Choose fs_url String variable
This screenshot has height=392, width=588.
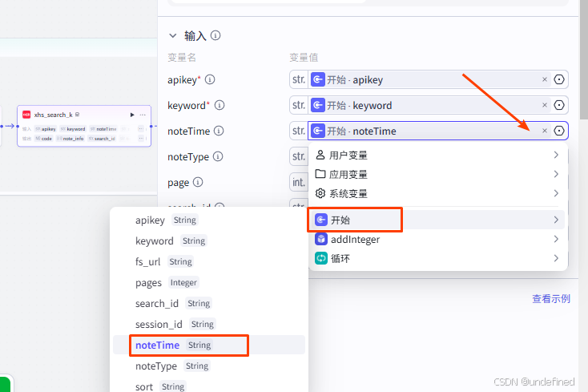click(209, 261)
